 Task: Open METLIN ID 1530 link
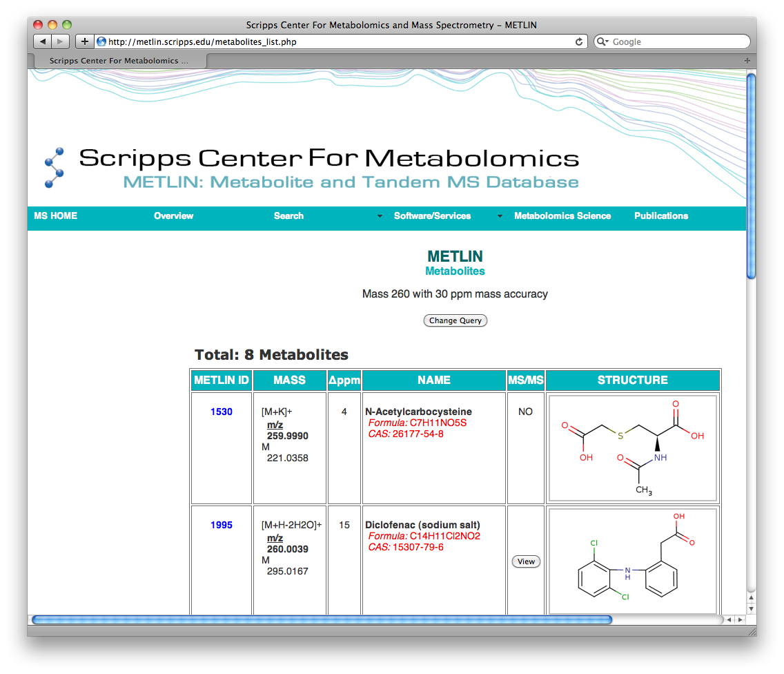pyautogui.click(x=221, y=412)
